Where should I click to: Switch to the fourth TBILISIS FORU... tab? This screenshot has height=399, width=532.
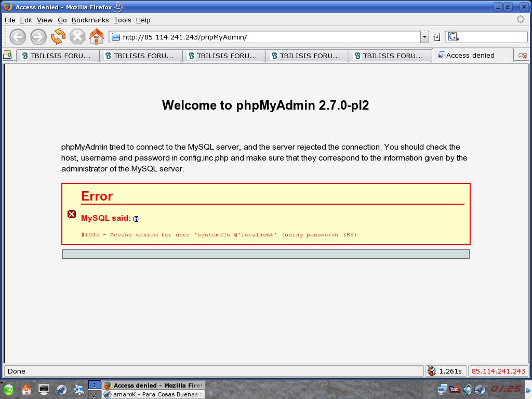pos(307,56)
